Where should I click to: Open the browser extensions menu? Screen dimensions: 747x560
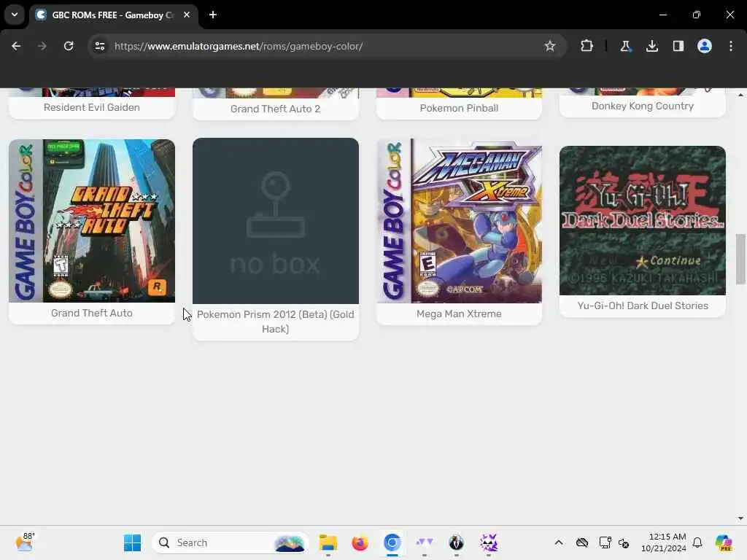pyautogui.click(x=587, y=46)
